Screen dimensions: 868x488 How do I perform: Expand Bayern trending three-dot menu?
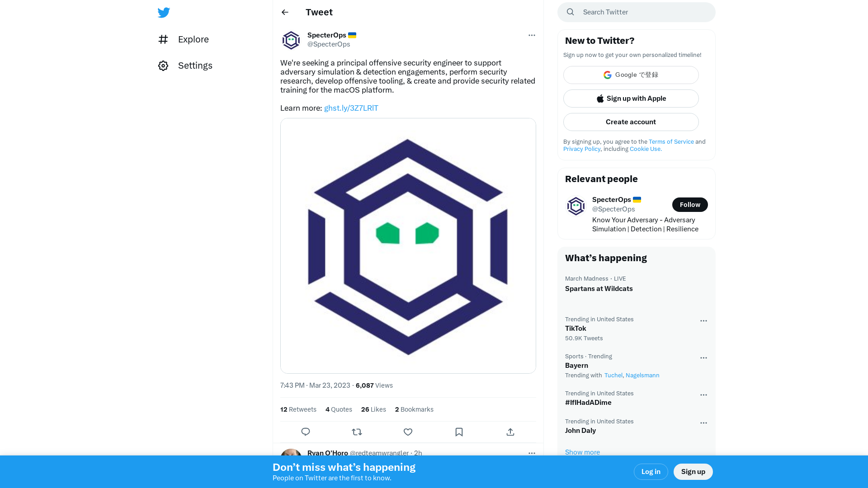(x=703, y=357)
